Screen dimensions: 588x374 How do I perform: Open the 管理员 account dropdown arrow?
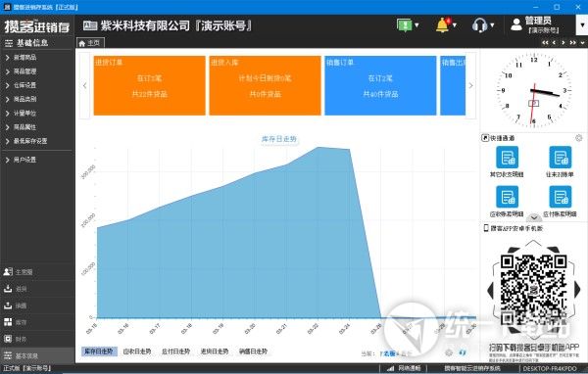pos(582,25)
